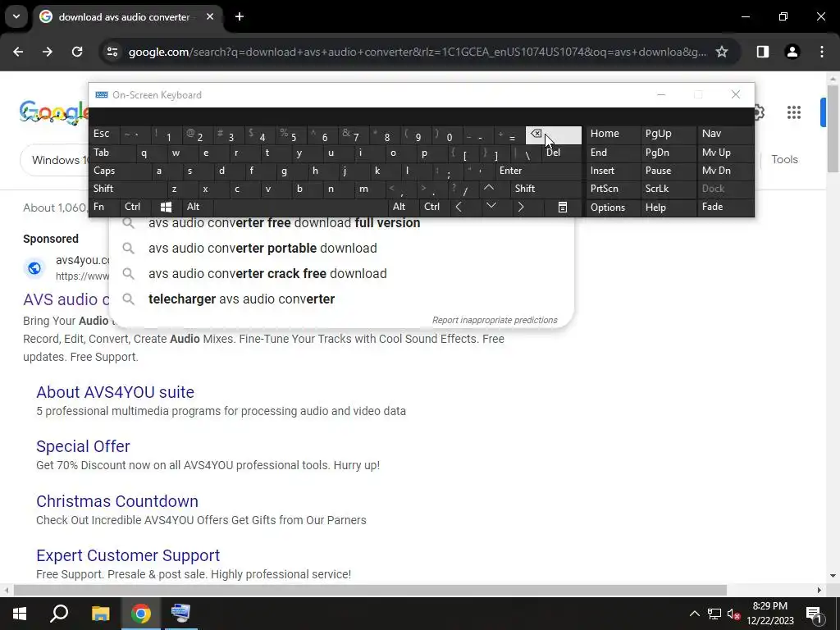Click On-Screen Keyboard app in taskbar
840x630 pixels.
click(x=180, y=614)
